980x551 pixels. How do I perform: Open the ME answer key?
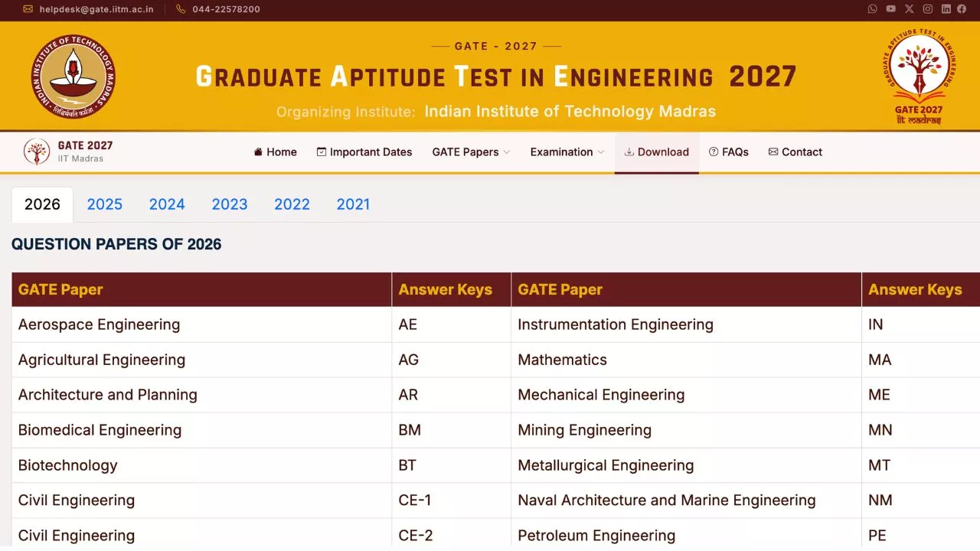click(880, 395)
